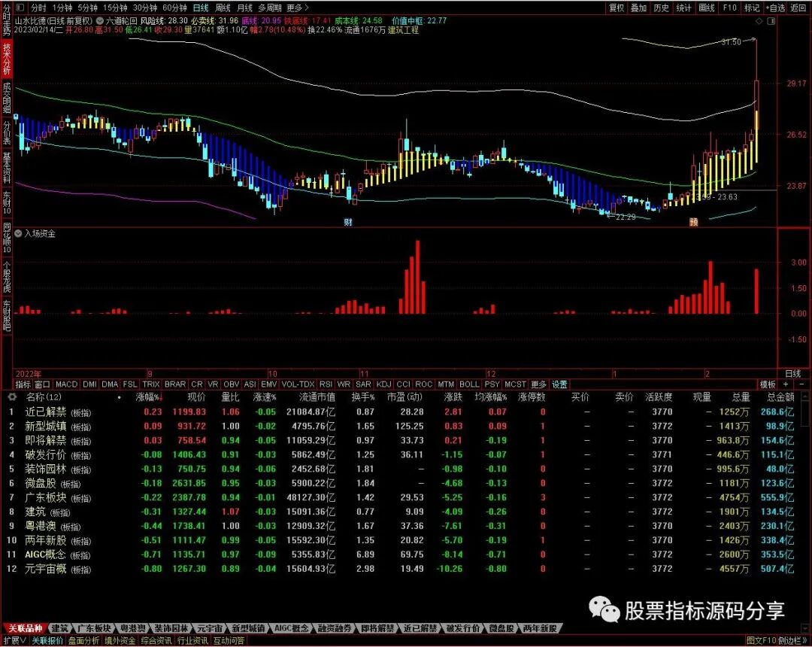Open the 日线 period selector under the chart

793,373
